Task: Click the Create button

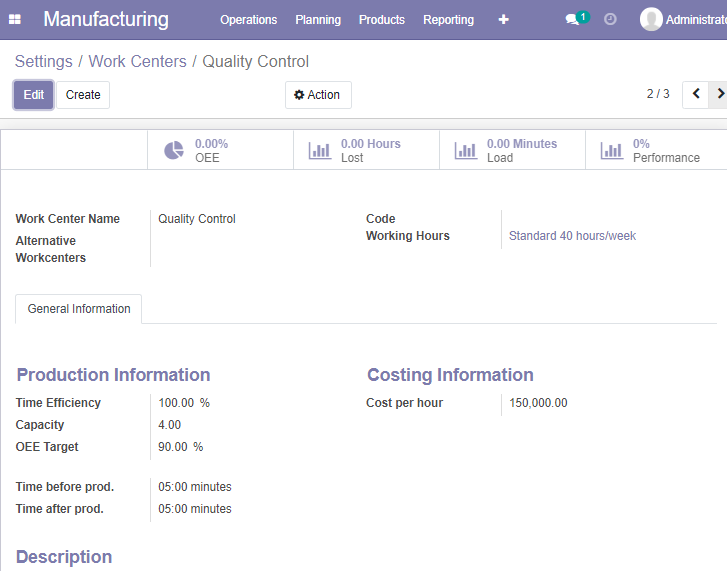Action: pos(83,95)
